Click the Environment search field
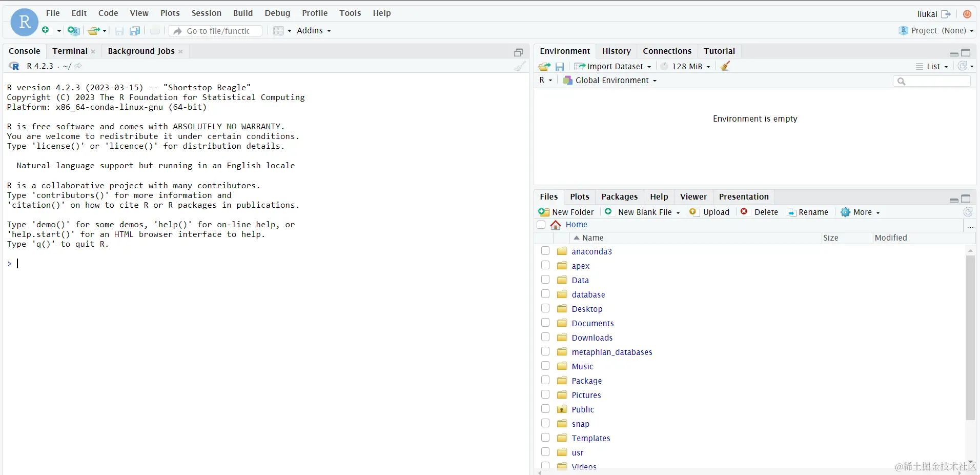This screenshot has height=475, width=980. pyautogui.click(x=932, y=81)
